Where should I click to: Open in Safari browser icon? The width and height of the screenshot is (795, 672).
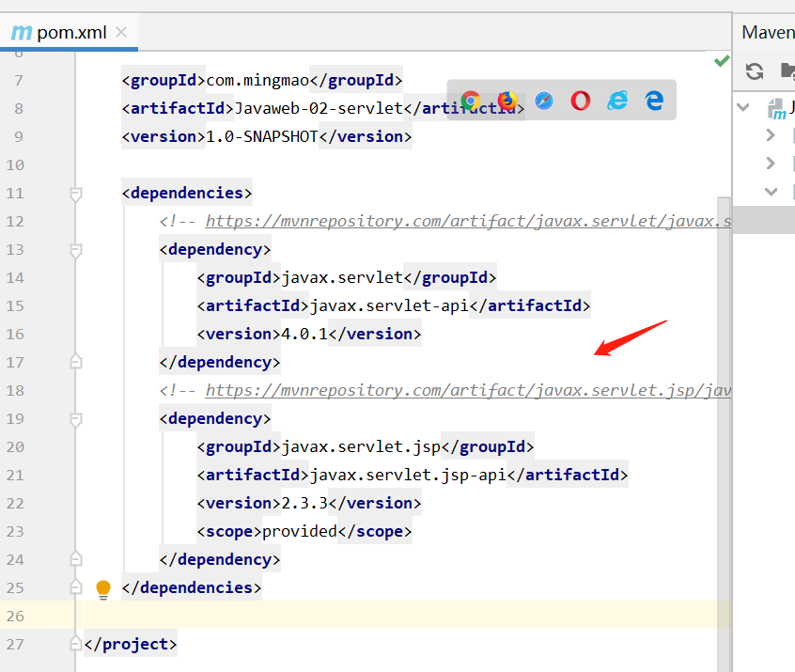tap(544, 101)
